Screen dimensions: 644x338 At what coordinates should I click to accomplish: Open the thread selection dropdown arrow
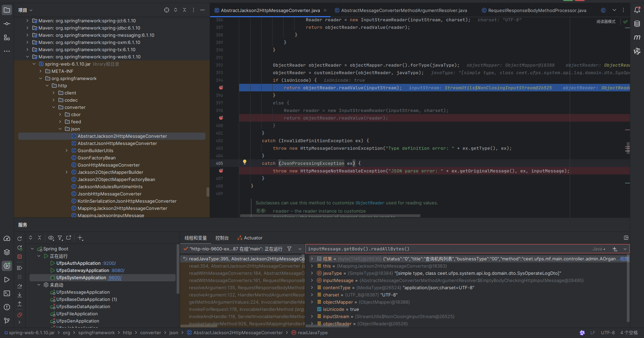tap(300, 249)
